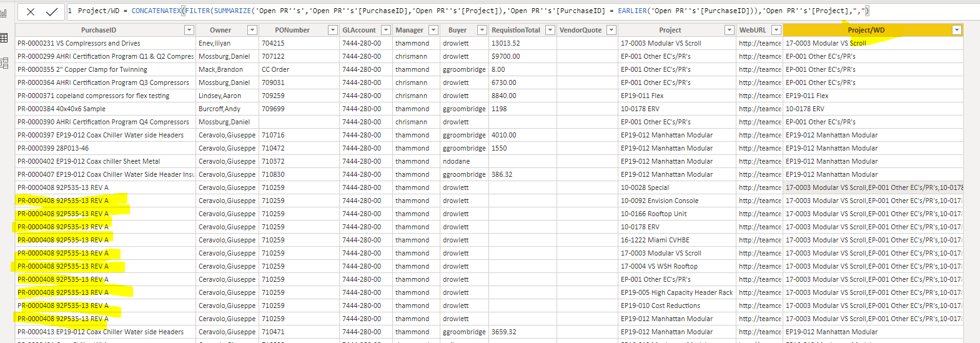Select owner cell Lindsey,Aaron
This screenshot has height=343, width=980.
click(x=227, y=96)
